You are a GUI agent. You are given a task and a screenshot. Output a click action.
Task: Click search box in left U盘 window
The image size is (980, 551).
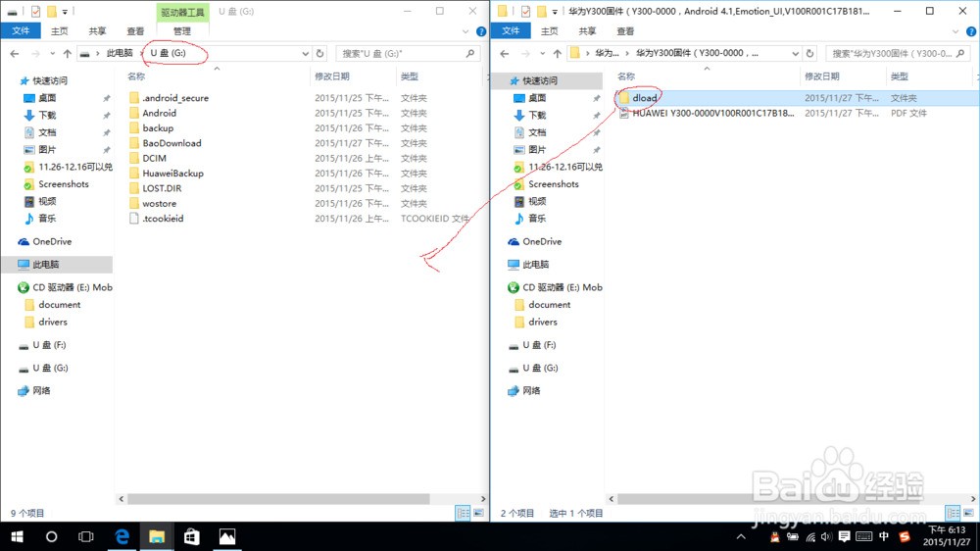(408, 54)
